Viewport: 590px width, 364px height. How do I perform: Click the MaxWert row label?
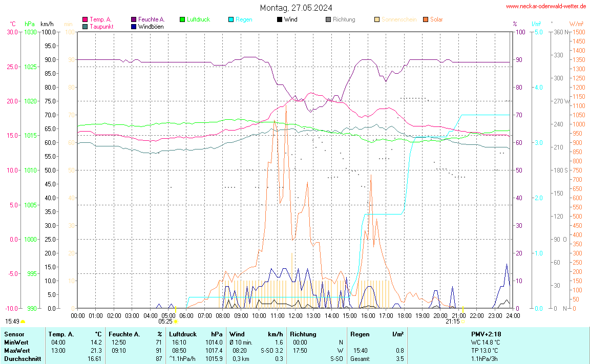(x=16, y=351)
